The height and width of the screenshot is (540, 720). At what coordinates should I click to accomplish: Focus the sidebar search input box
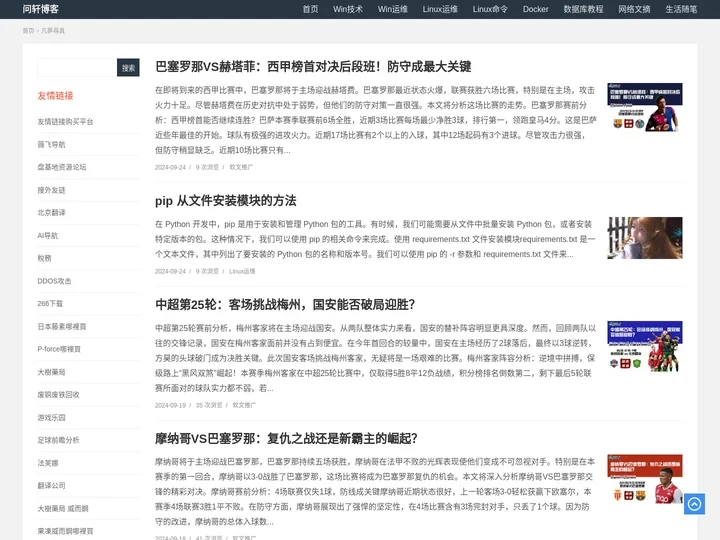click(x=77, y=68)
